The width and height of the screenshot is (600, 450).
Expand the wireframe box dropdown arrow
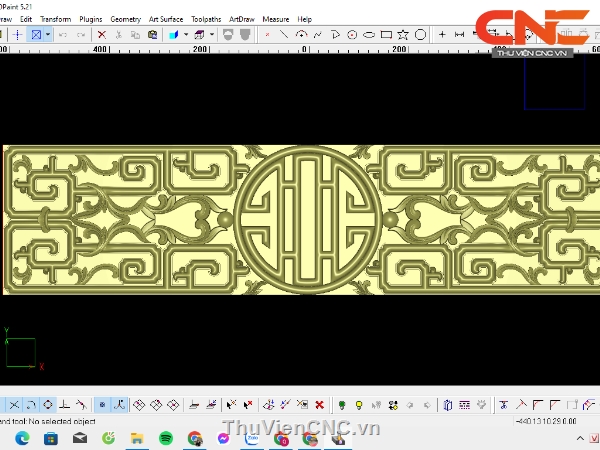(x=212, y=35)
